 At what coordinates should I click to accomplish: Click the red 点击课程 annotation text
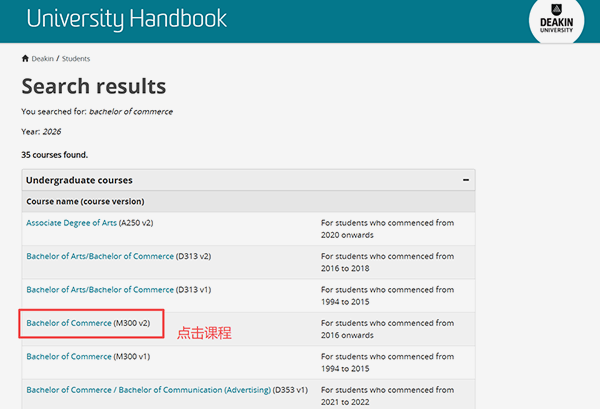click(x=205, y=331)
